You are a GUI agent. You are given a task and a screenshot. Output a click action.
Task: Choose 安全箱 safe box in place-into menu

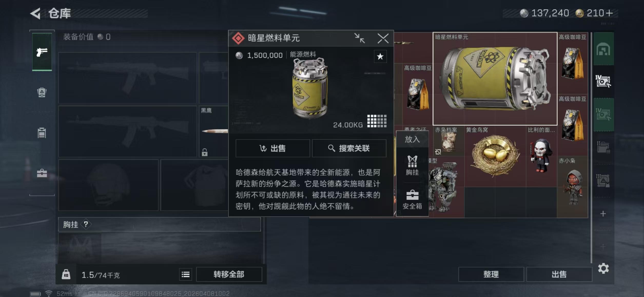tap(412, 200)
